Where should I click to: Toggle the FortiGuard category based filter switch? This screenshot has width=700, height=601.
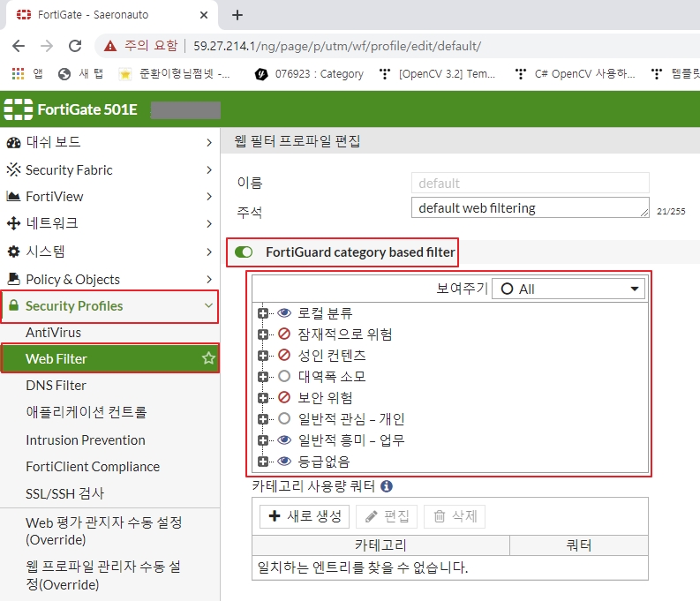(244, 252)
